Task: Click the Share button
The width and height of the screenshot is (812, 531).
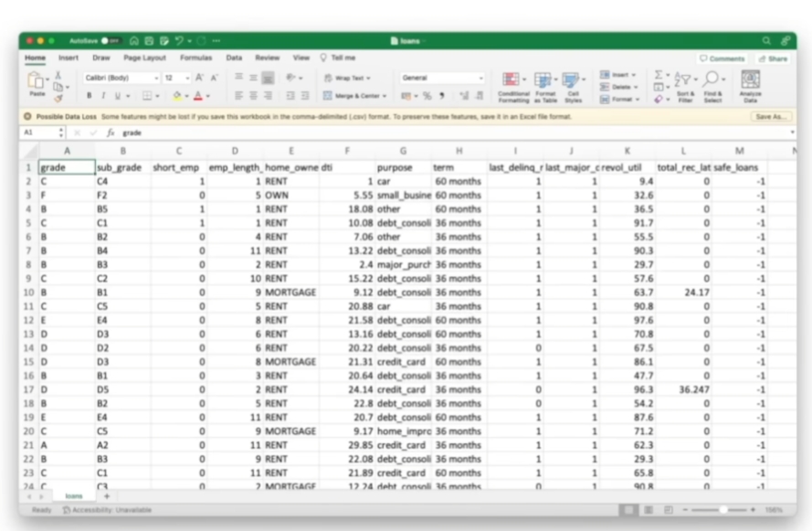Action: click(774, 58)
